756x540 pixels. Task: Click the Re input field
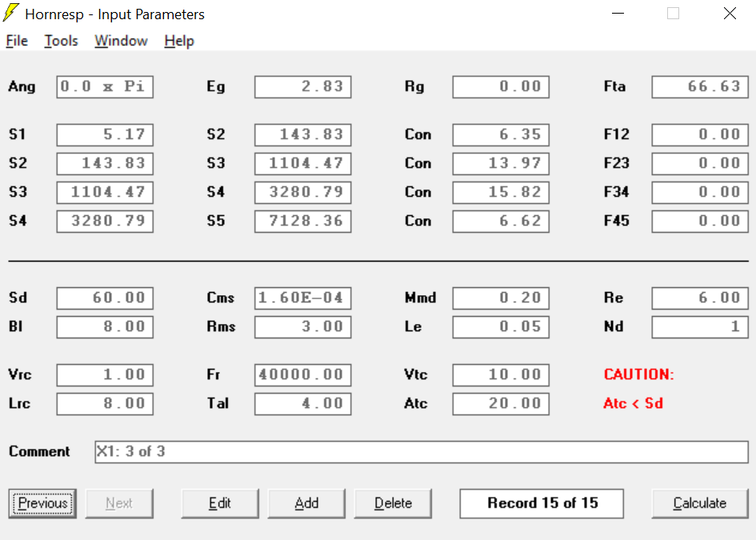700,298
